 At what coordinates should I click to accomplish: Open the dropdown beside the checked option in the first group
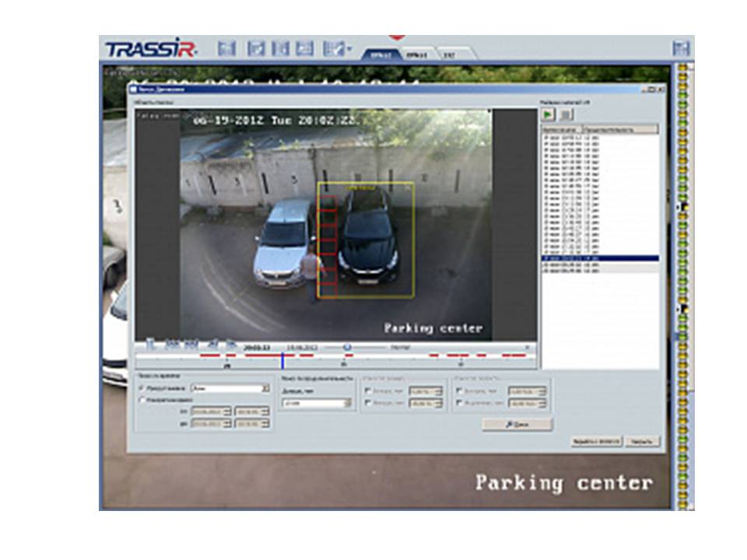coord(230,389)
